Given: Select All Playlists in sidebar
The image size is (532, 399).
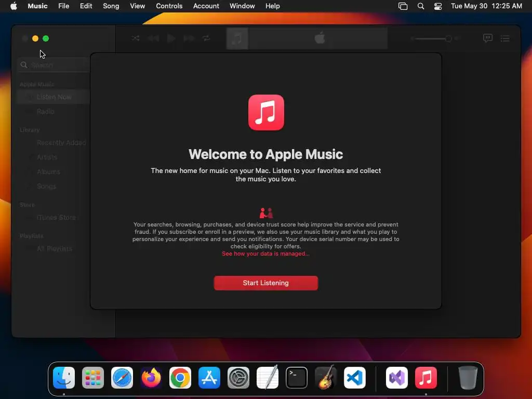Looking at the screenshot, I should [x=54, y=249].
